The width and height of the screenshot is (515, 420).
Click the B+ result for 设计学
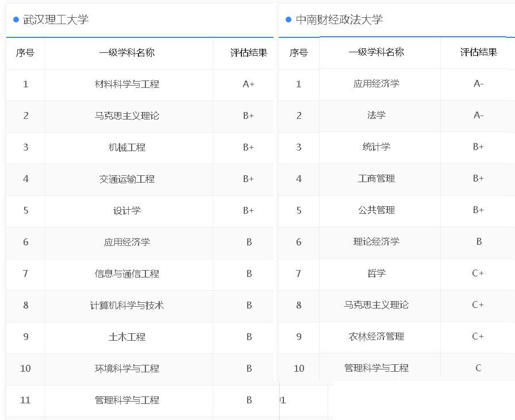pyautogui.click(x=248, y=210)
